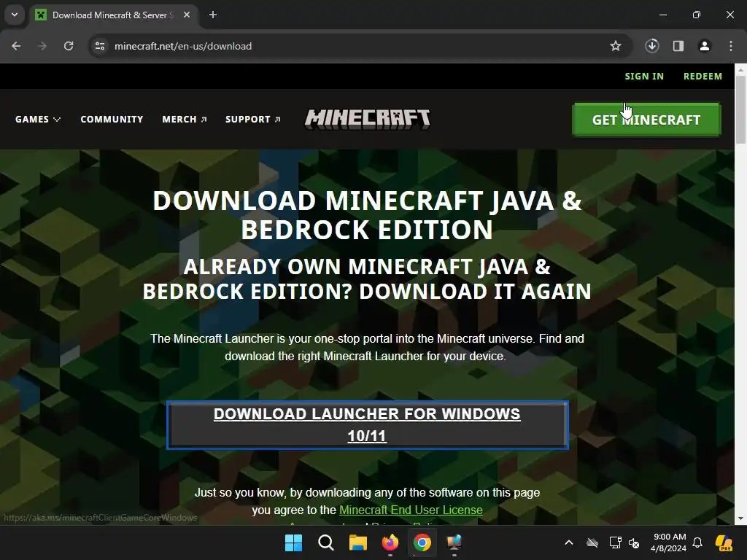Click the scrollbar down arrow
This screenshot has height=560, width=747.
click(740, 518)
